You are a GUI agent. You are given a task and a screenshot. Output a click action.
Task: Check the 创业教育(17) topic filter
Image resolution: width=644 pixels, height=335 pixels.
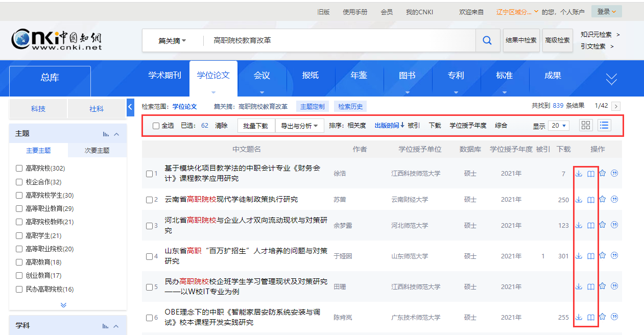[19, 275]
